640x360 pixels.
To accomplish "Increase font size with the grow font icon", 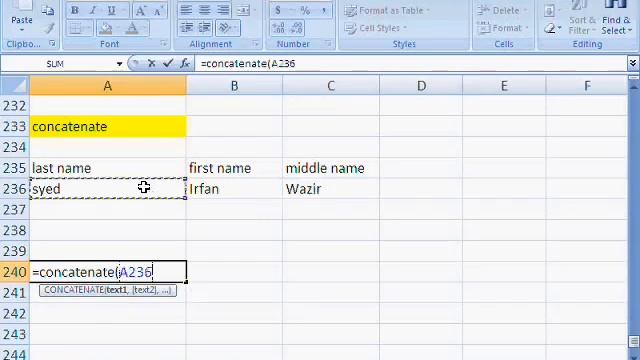I will 140,11.
